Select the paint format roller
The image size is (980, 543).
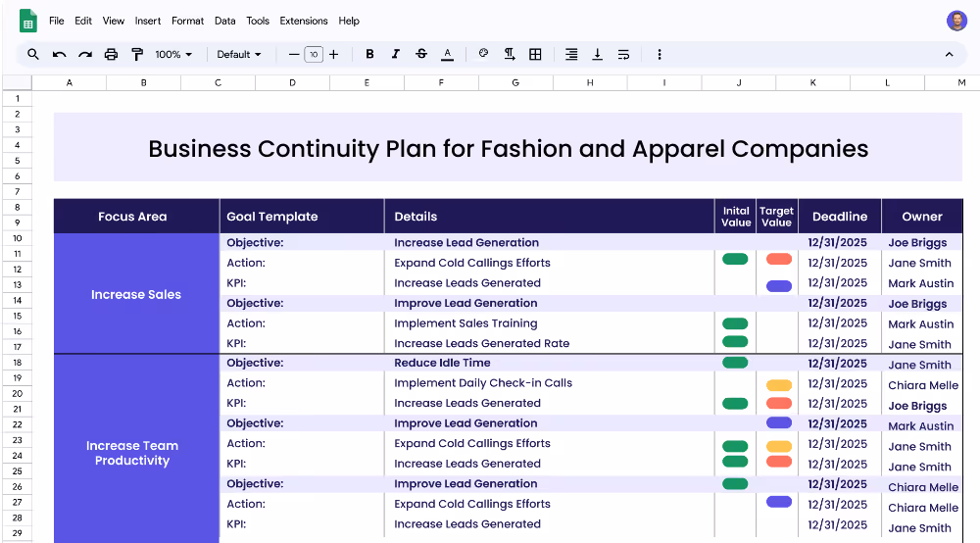point(137,55)
